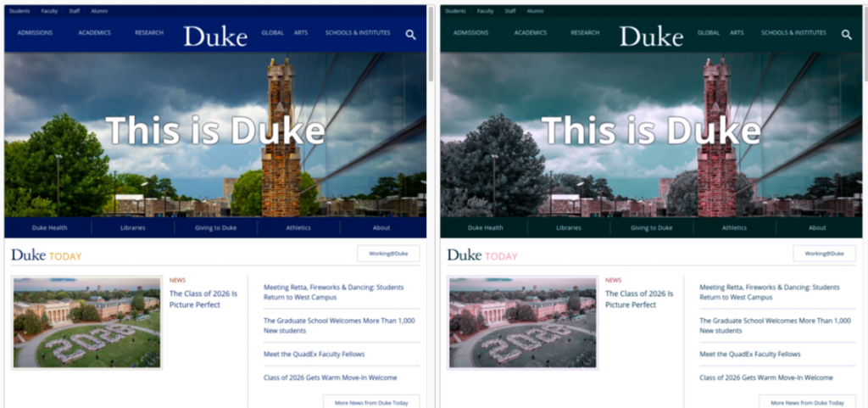Image resolution: width=868 pixels, height=408 pixels.
Task: Select Arts in the teal navigation
Action: click(x=737, y=33)
